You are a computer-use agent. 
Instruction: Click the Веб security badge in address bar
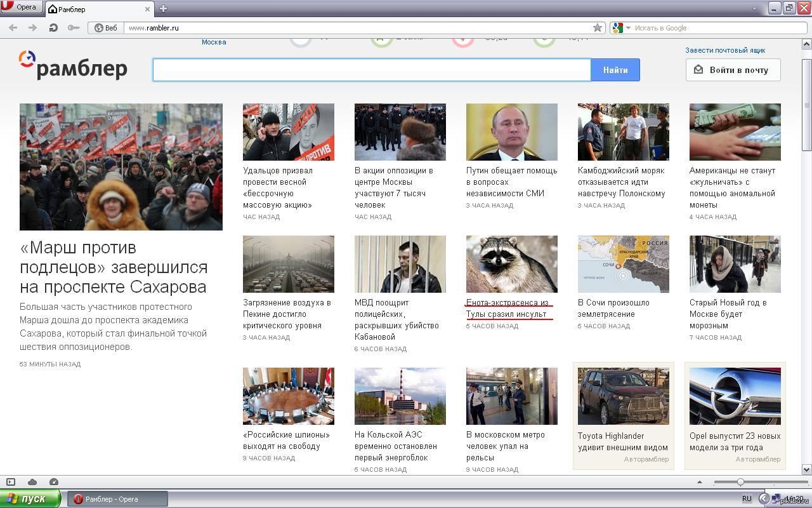[106, 28]
